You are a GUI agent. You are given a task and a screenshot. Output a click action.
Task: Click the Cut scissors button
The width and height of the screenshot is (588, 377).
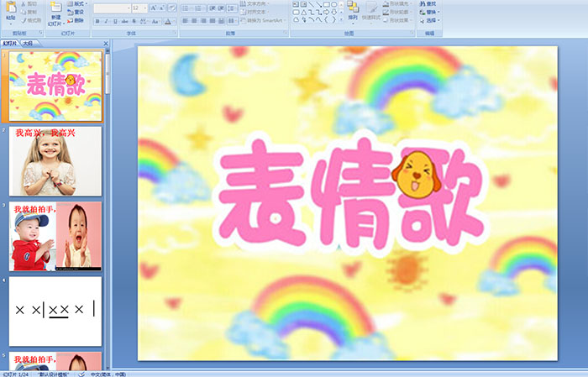point(29,4)
